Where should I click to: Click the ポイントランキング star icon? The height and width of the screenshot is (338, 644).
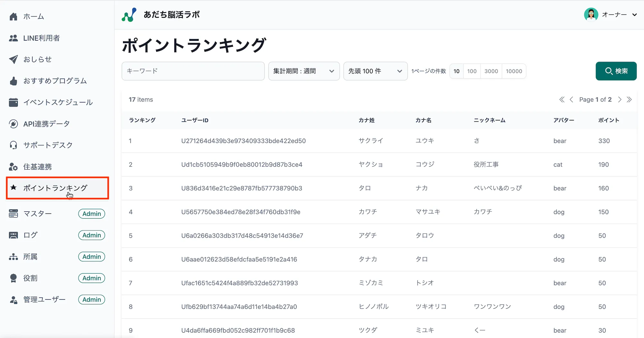tap(13, 188)
